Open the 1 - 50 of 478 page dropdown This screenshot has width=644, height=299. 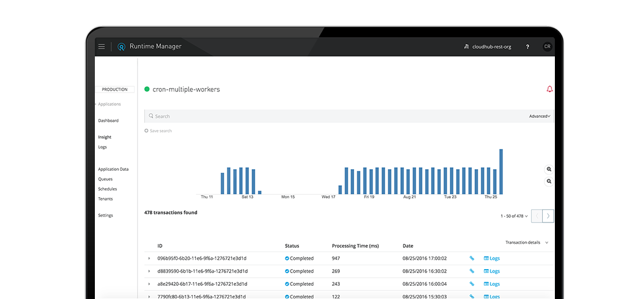pyautogui.click(x=514, y=216)
